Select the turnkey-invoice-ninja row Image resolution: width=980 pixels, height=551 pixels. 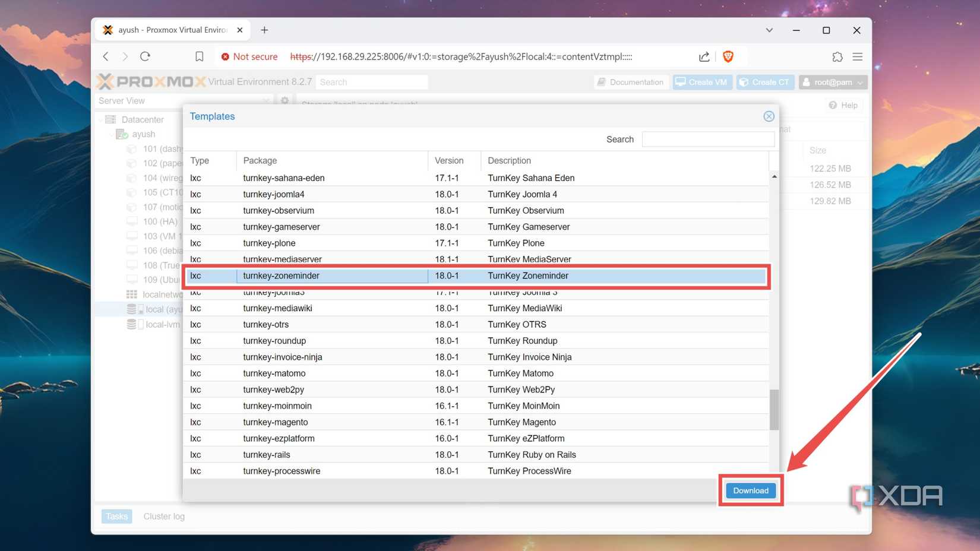(x=476, y=357)
